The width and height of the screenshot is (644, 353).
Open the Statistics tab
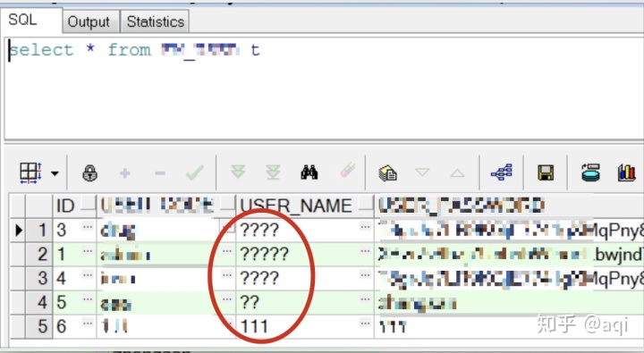click(x=156, y=21)
